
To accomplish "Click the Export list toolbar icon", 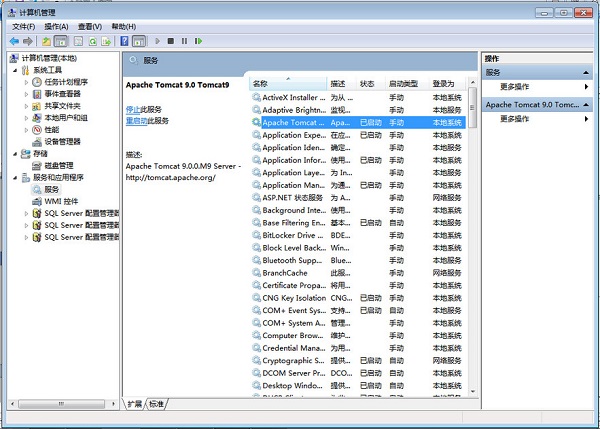I will [x=106, y=41].
